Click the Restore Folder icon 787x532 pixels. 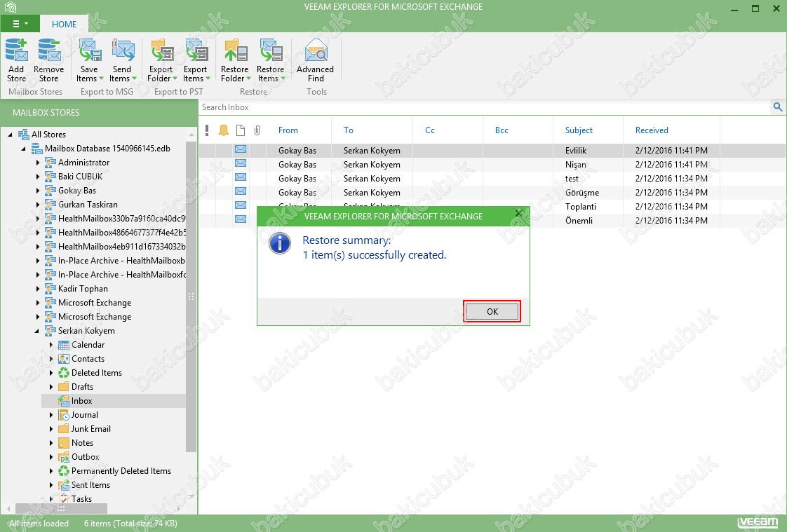pyautogui.click(x=236, y=50)
